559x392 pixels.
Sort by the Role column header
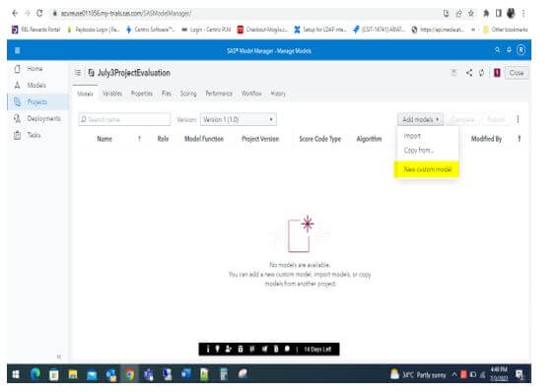pos(163,139)
